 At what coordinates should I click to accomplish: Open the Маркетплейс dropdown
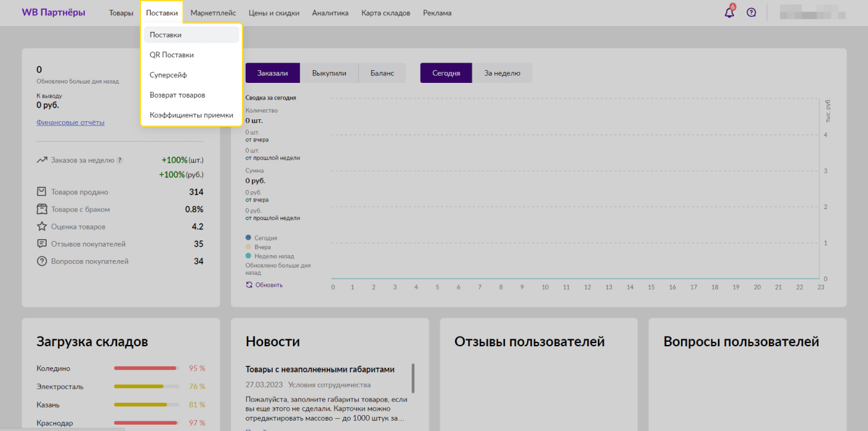[x=213, y=12]
